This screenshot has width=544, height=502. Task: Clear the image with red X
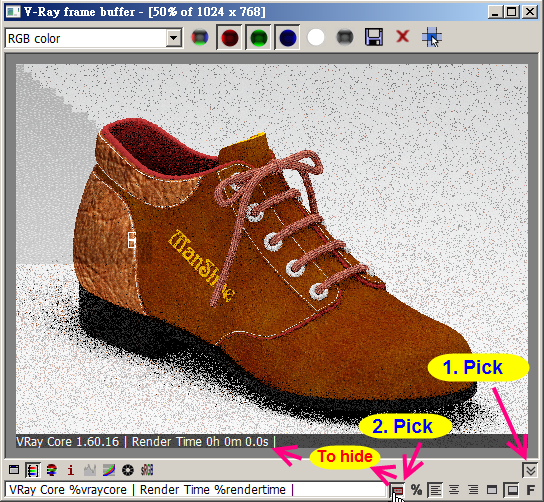click(403, 36)
